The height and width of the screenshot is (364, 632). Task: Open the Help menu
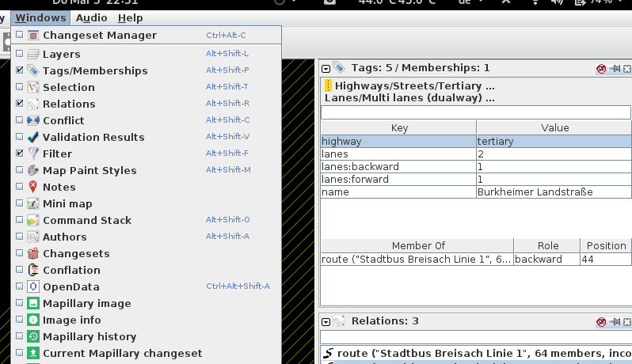130,18
